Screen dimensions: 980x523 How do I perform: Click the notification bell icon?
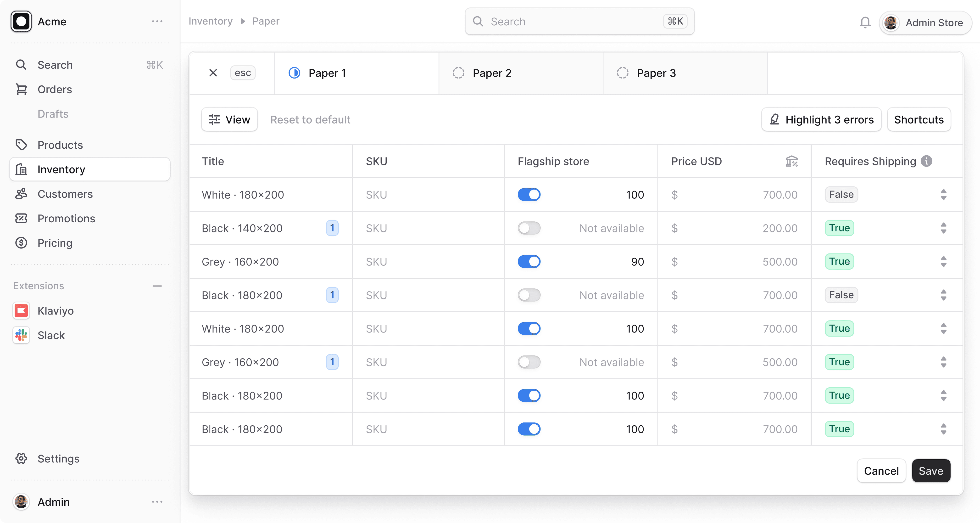click(x=865, y=22)
